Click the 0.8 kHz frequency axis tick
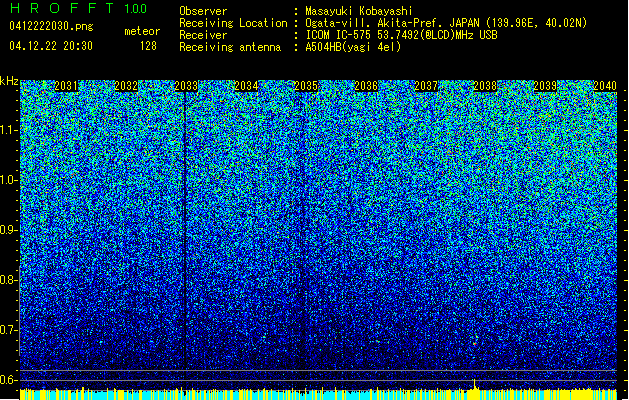 (x=9, y=280)
